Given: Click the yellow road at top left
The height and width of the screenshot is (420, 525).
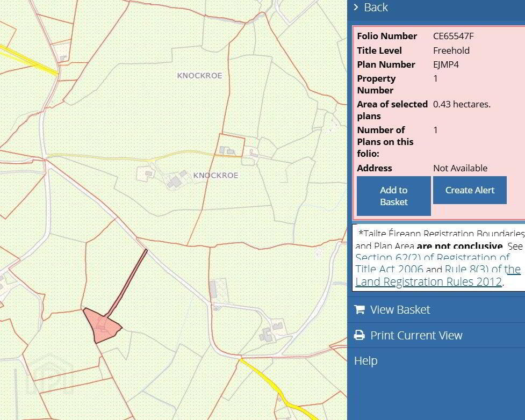Looking at the screenshot, I should pos(30,60).
